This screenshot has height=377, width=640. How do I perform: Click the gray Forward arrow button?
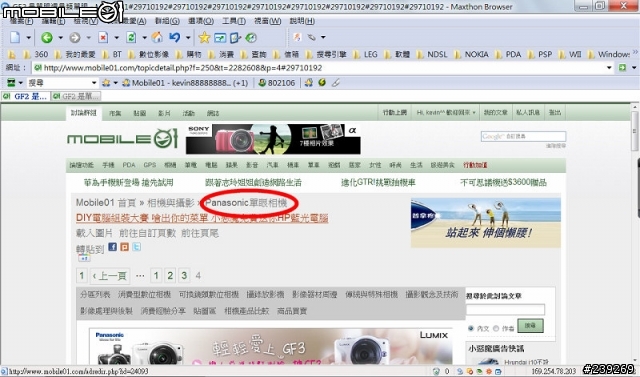point(75,38)
